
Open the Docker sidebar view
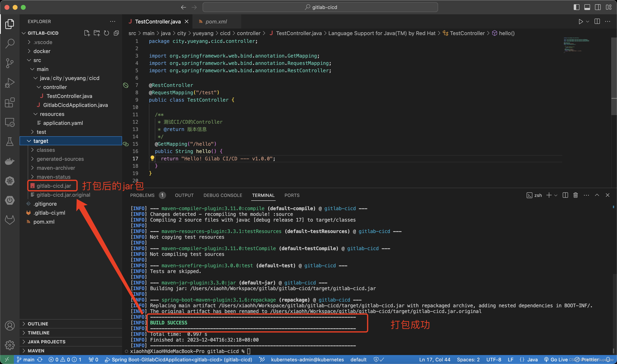click(x=10, y=161)
